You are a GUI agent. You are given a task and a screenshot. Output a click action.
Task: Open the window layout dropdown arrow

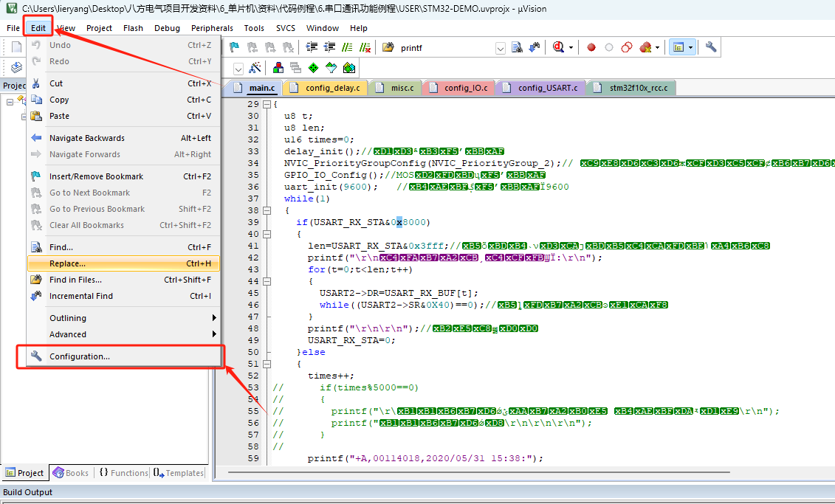(691, 47)
